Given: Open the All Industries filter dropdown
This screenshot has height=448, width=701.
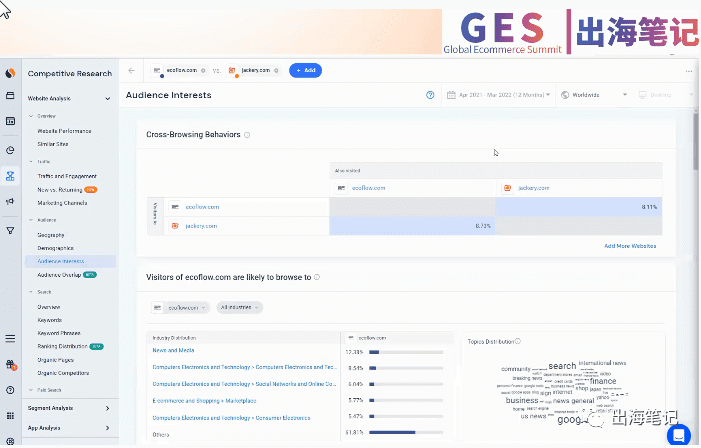Looking at the screenshot, I should pos(240,308).
